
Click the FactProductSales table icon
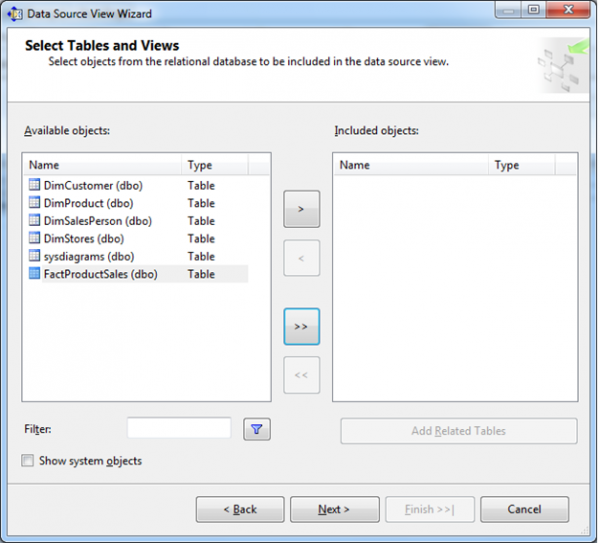click(34, 274)
